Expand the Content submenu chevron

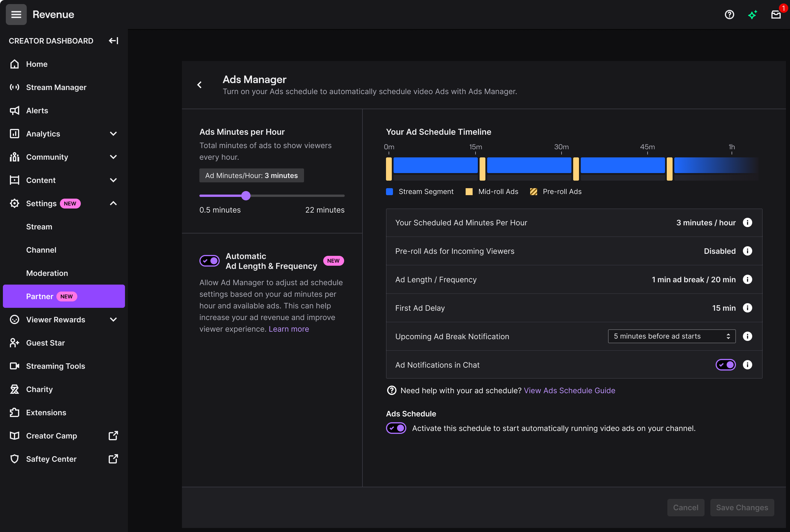tap(113, 180)
